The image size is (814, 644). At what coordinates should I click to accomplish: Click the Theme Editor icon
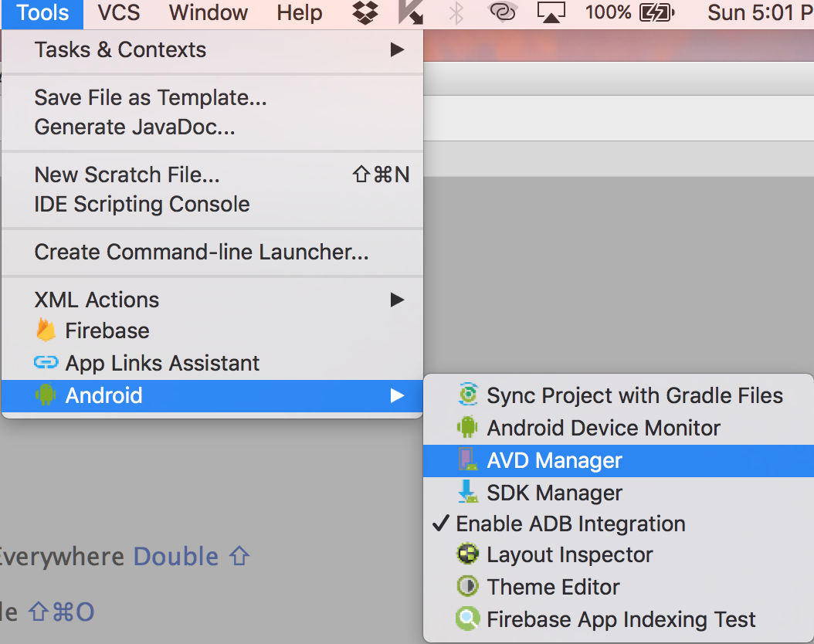pyautogui.click(x=468, y=586)
